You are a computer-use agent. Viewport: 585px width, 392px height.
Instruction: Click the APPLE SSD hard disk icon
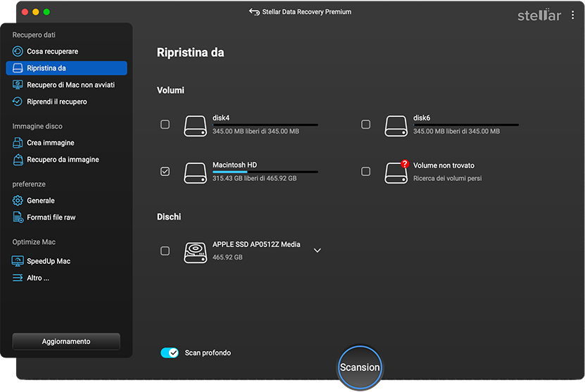pos(195,253)
